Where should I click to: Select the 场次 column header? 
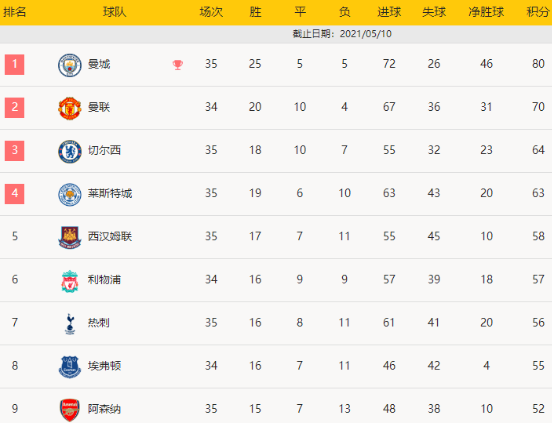211,12
